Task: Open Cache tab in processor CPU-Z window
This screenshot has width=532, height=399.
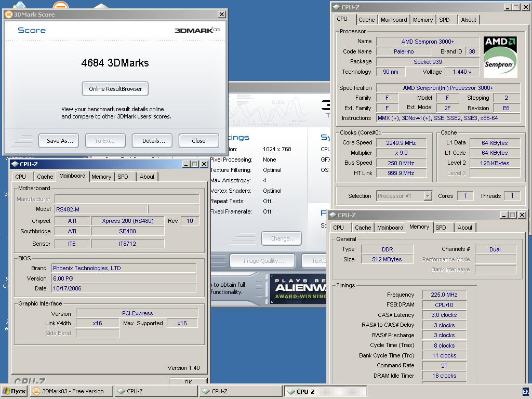Action: tap(367, 20)
